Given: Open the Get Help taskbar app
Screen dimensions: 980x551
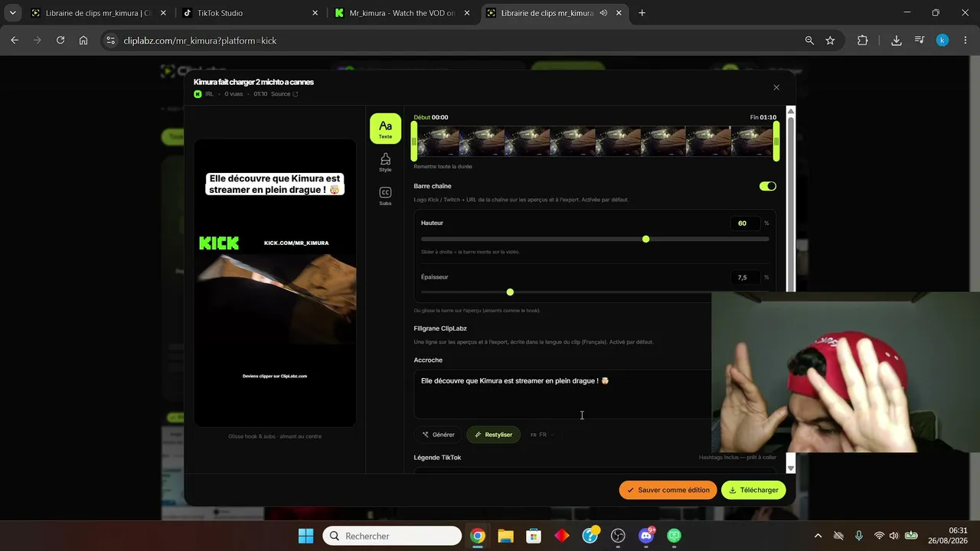Looking at the screenshot, I should [590, 536].
